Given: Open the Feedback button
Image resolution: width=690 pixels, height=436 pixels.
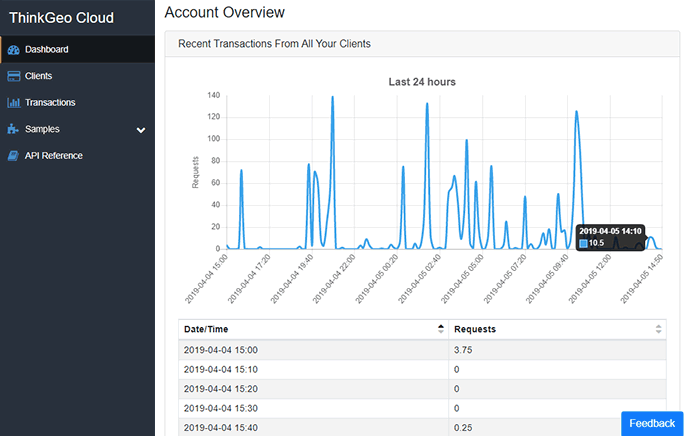Looking at the screenshot, I should (652, 423).
